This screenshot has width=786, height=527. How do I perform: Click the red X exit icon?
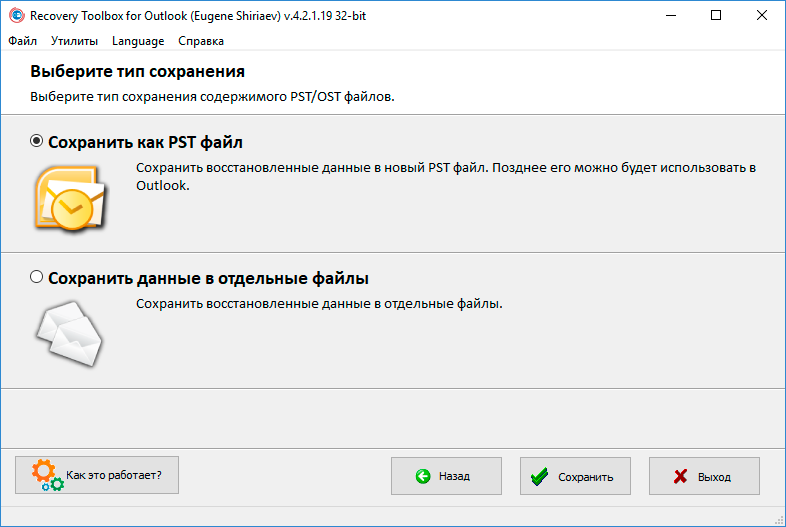point(680,476)
